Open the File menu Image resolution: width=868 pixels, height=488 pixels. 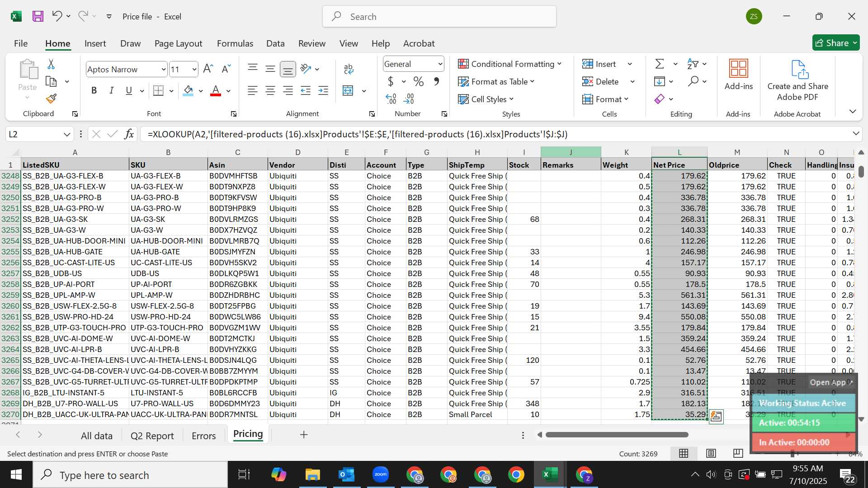21,43
